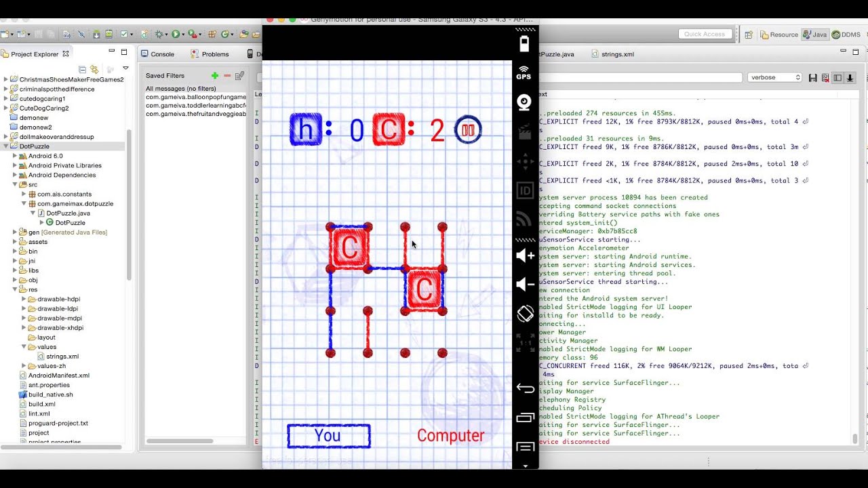This screenshot has height=488, width=868.
Task: Maximize the Project Explorer view
Action: pos(124,52)
